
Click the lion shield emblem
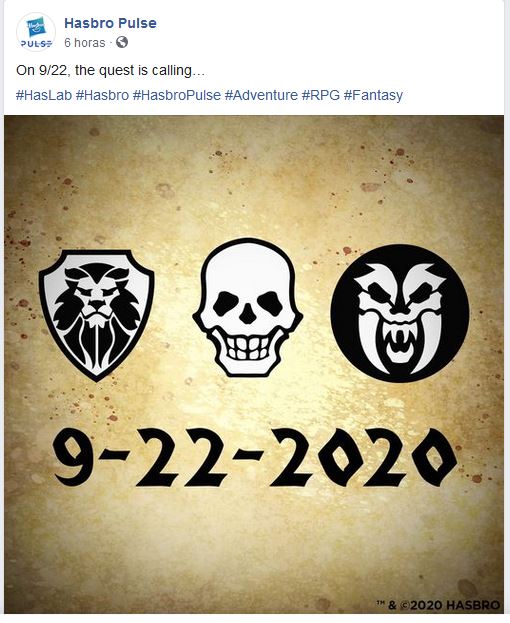[97, 315]
